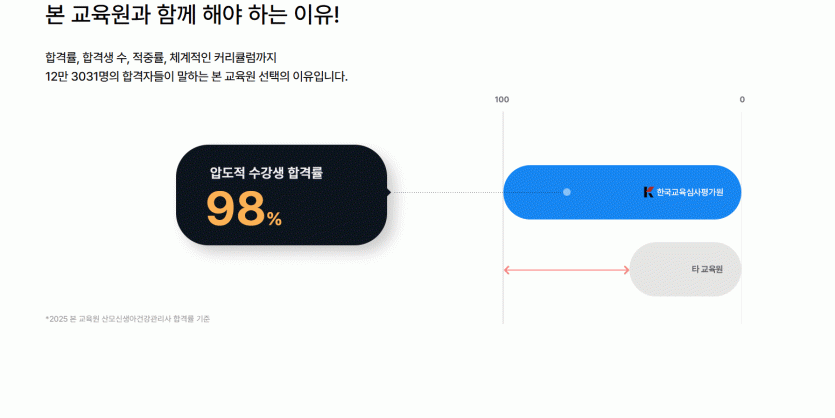Click the vertical axis line under '100'
This screenshot has height=418, width=835.
point(503,140)
